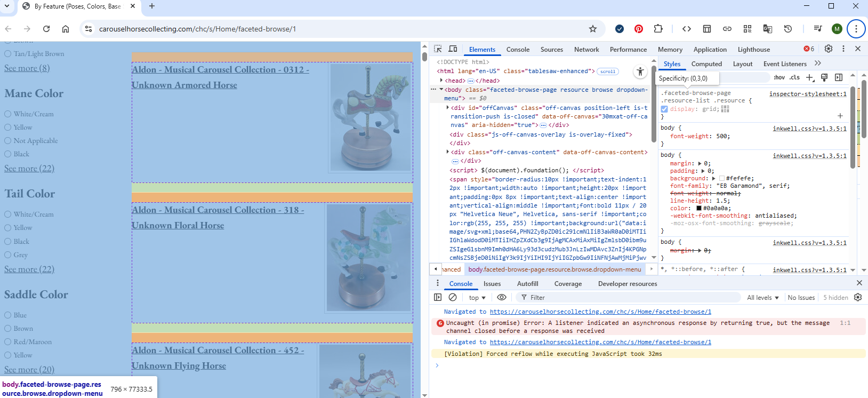Toggle the computed styles sidebar icon
This screenshot has height=398, width=868.
coord(839,78)
